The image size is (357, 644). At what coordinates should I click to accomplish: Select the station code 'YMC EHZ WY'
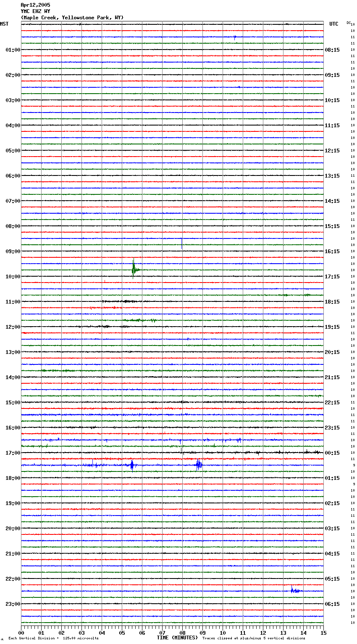[35, 11]
